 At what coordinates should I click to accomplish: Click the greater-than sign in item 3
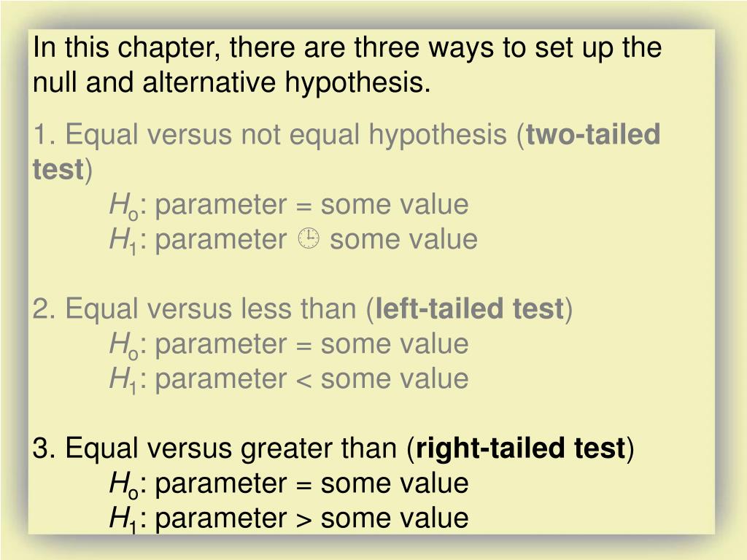pyautogui.click(x=303, y=519)
